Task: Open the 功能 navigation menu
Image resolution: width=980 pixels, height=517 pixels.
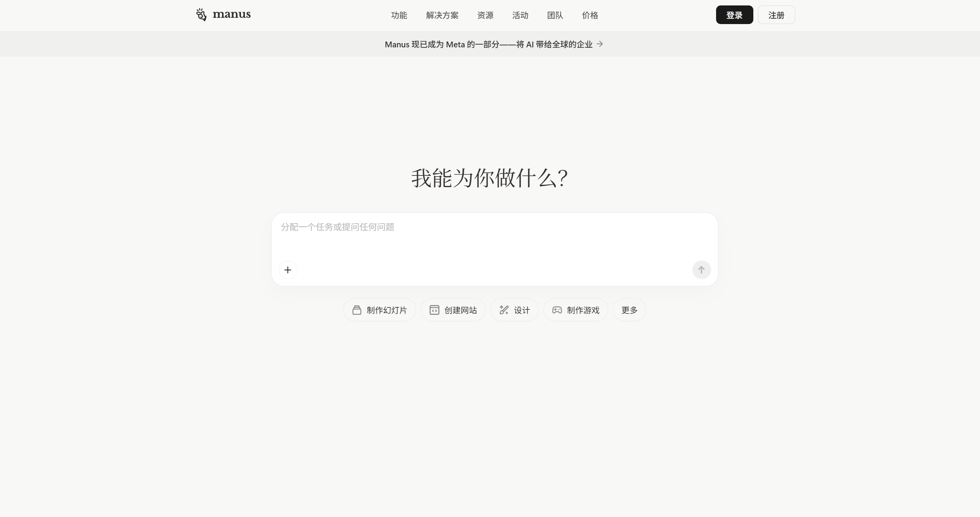Action: coord(399,15)
